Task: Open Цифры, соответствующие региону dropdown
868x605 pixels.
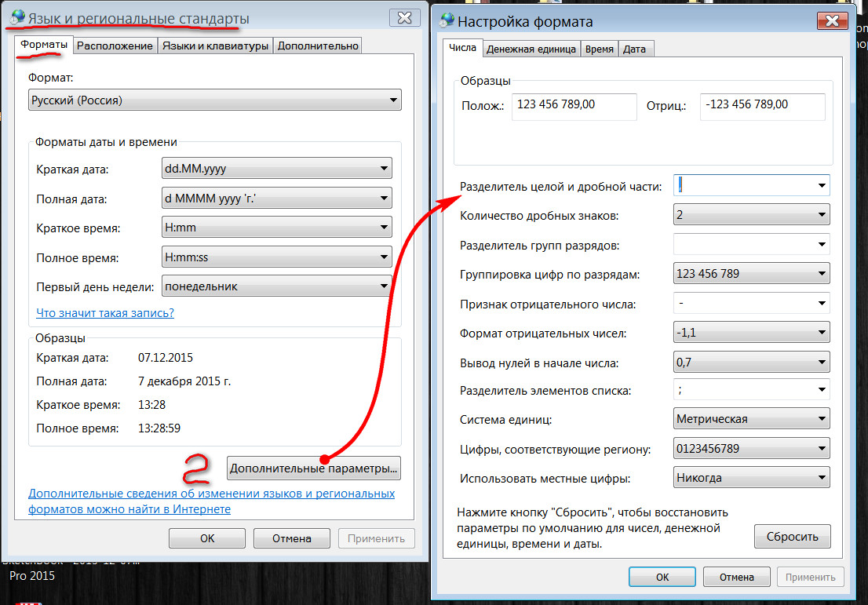Action: point(751,448)
